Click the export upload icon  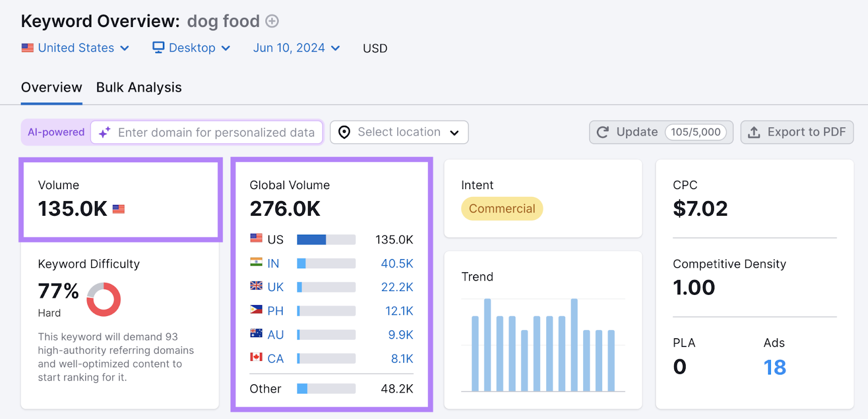point(754,132)
